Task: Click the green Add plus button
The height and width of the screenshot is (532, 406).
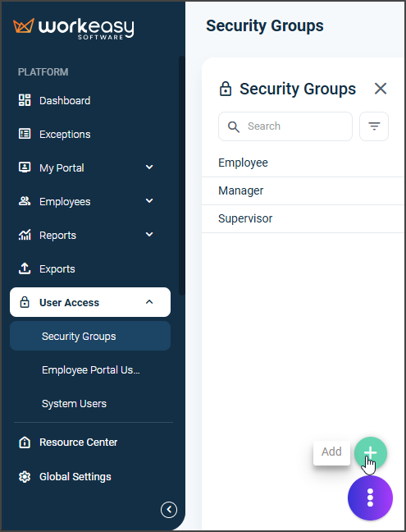Action: [x=371, y=452]
